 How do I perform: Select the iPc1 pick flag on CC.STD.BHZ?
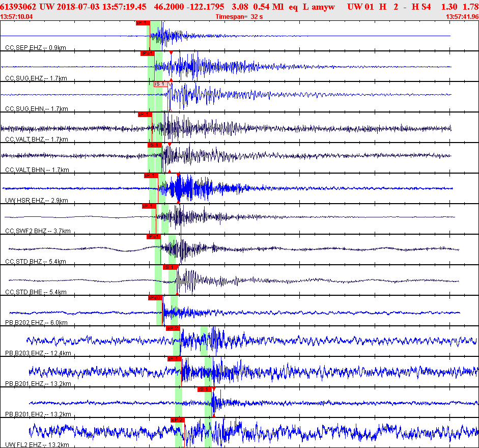coord(154,237)
